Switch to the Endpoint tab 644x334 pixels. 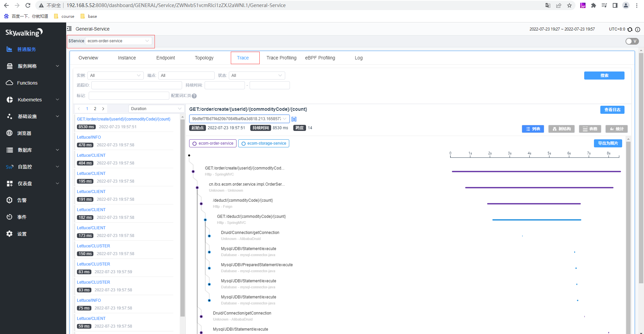(x=166, y=58)
